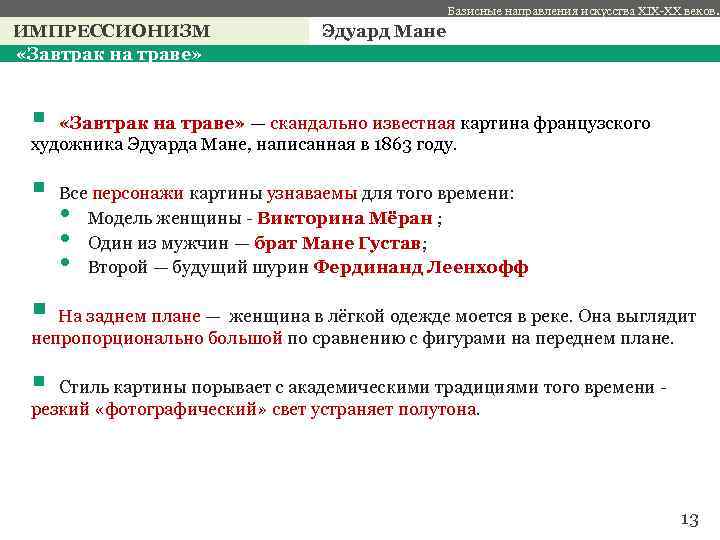This screenshot has height=540, width=720.
Task: Click the red phrase 'На заднем плане'
Action: [x=129, y=316]
